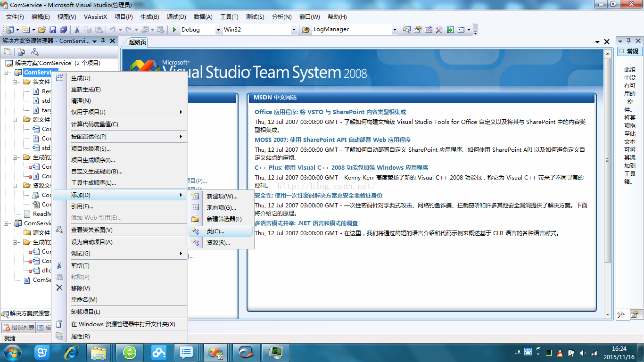Click the Baidu cloud taskbar icon
Image resolution: width=644 pixels, height=362 pixels.
[x=158, y=352]
